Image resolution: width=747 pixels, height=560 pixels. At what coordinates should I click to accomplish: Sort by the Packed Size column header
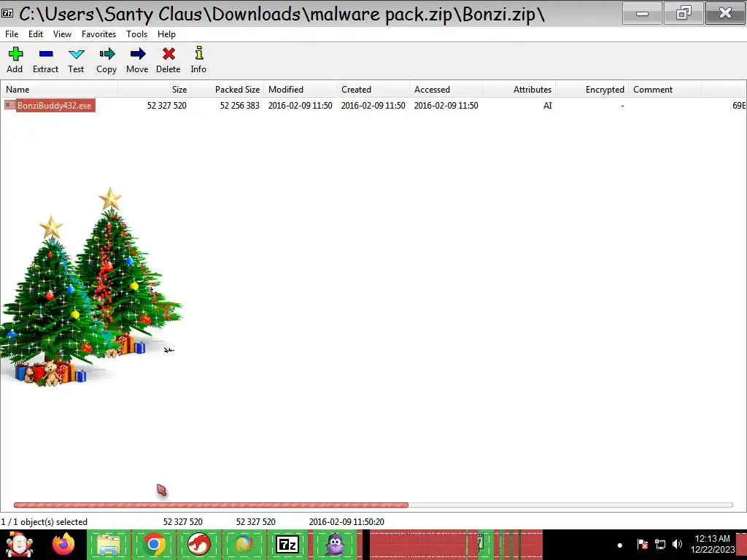[228, 90]
